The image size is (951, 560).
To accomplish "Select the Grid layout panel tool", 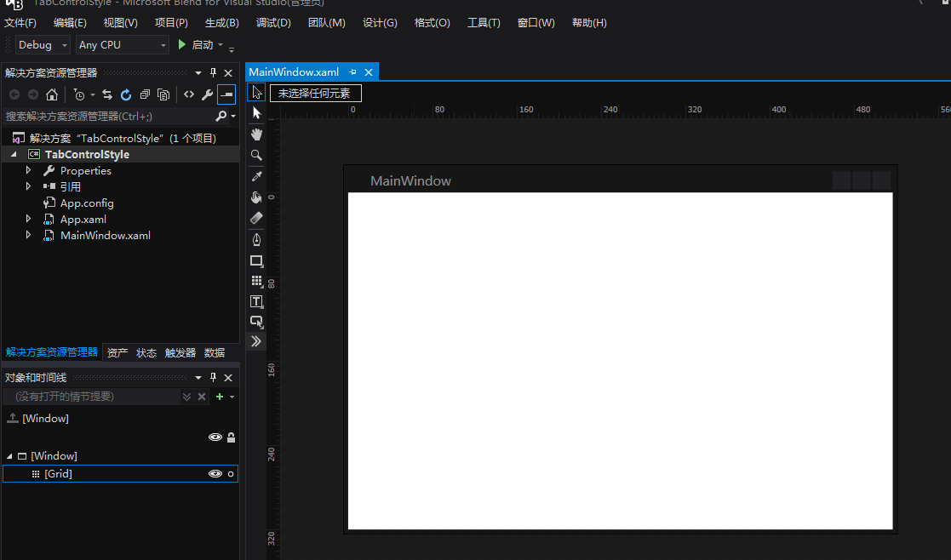I will (256, 281).
